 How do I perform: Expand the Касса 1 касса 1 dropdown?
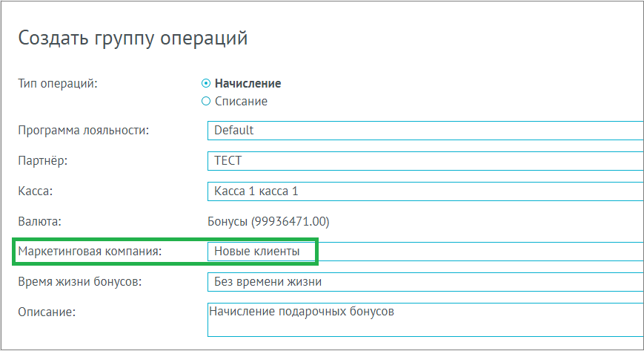425,191
